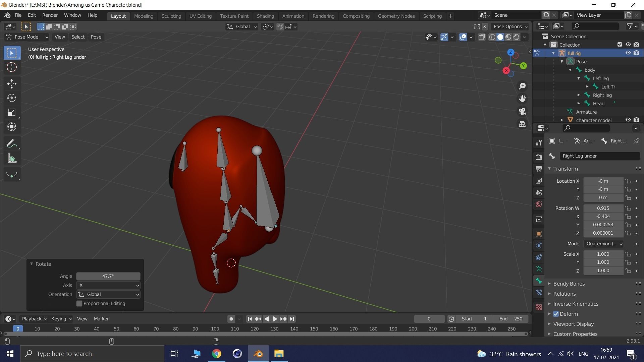Toggle Collection exclude checkbox
Image resolution: width=644 pixels, height=362 pixels.
coord(620,45)
